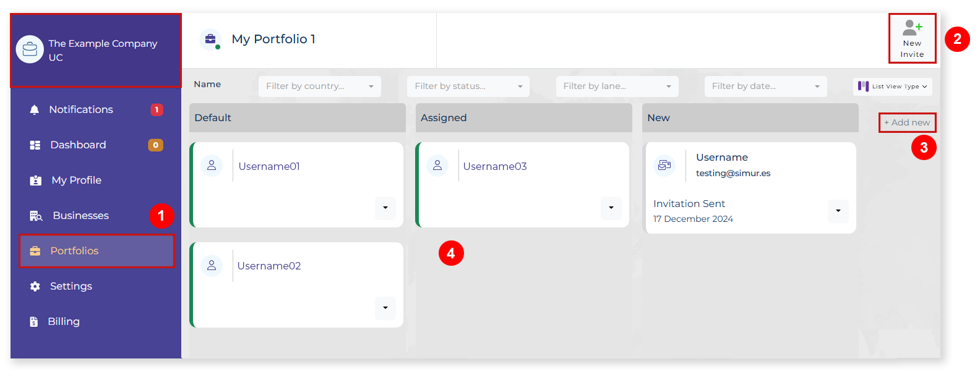
Task: Click the Notifications bell icon
Action: pos(35,109)
